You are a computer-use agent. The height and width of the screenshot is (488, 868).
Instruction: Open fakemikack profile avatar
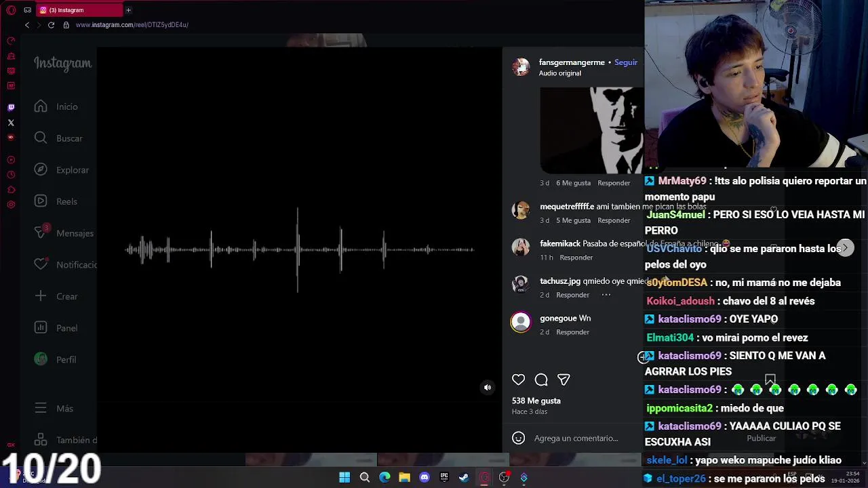click(x=521, y=247)
